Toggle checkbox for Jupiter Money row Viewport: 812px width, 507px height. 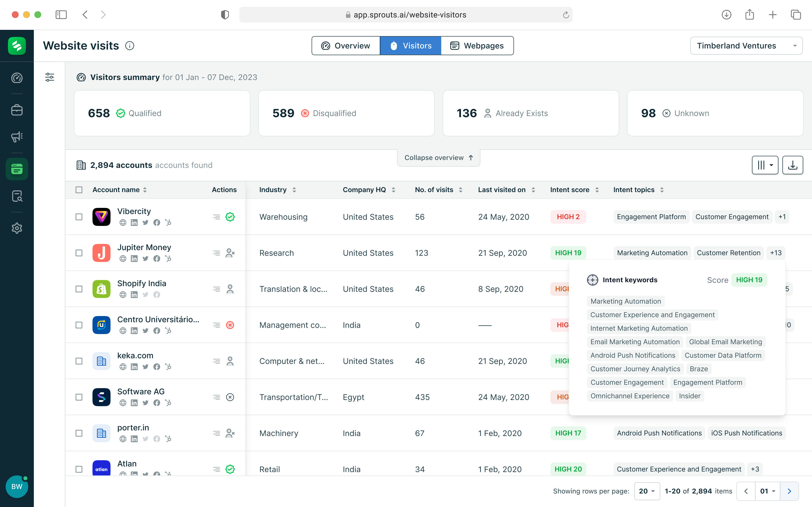pyautogui.click(x=79, y=253)
